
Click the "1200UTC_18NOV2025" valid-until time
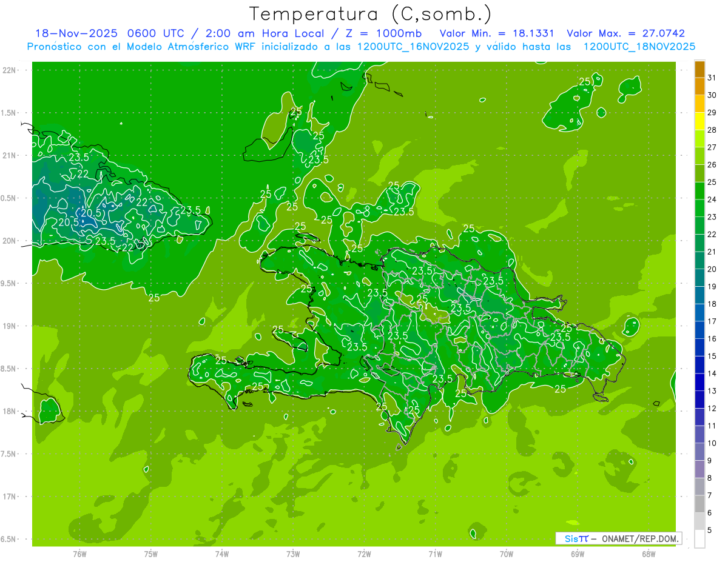point(639,47)
